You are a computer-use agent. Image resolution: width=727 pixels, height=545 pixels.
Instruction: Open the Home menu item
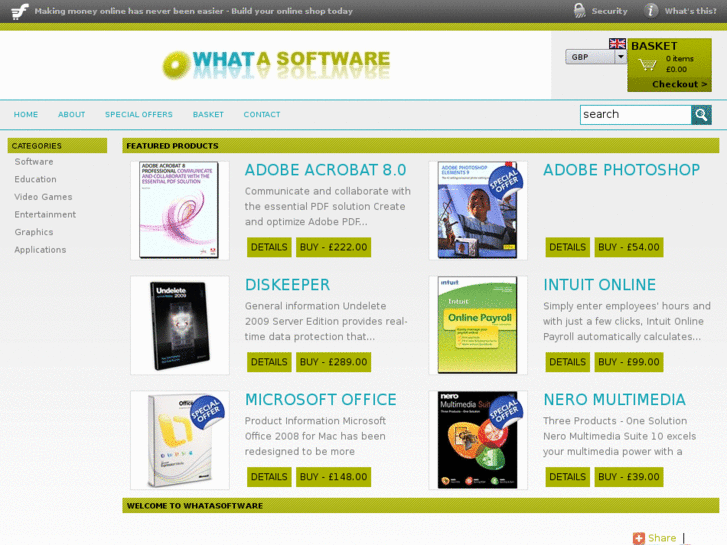click(x=26, y=115)
